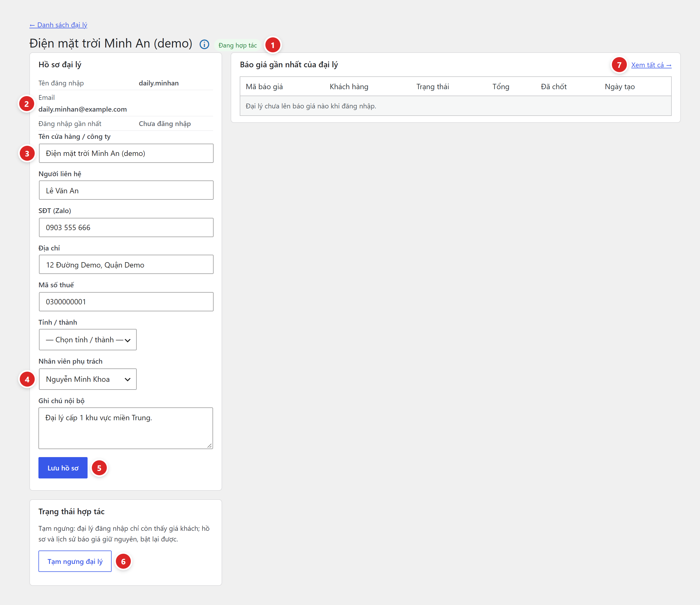Screen dimensions: 700x605
Task: Click the Điện mặt trời Minh An page title
Action: 111,43
